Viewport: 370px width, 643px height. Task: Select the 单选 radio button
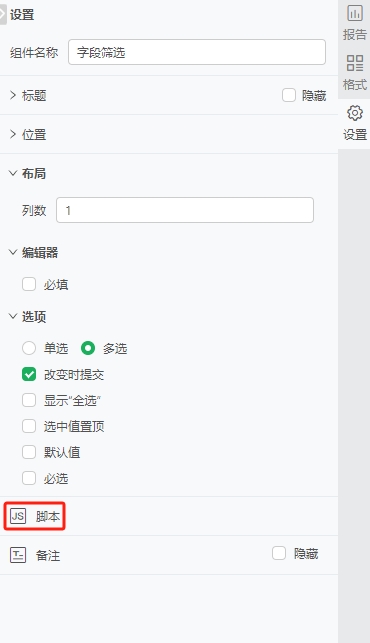tap(29, 348)
